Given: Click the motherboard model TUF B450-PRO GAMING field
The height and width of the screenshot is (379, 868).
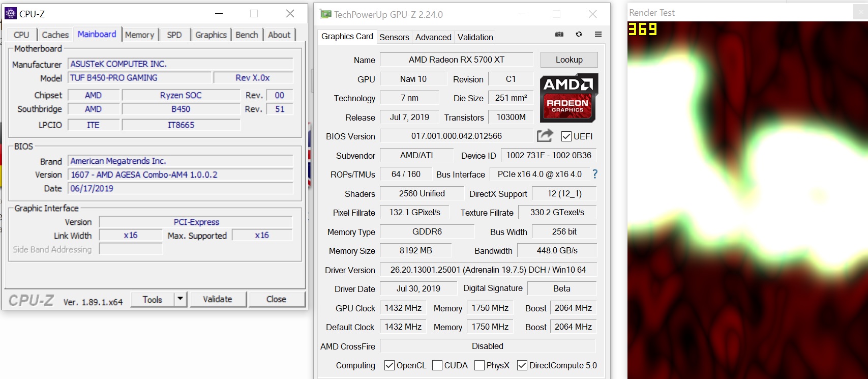Looking at the screenshot, I should tap(139, 78).
